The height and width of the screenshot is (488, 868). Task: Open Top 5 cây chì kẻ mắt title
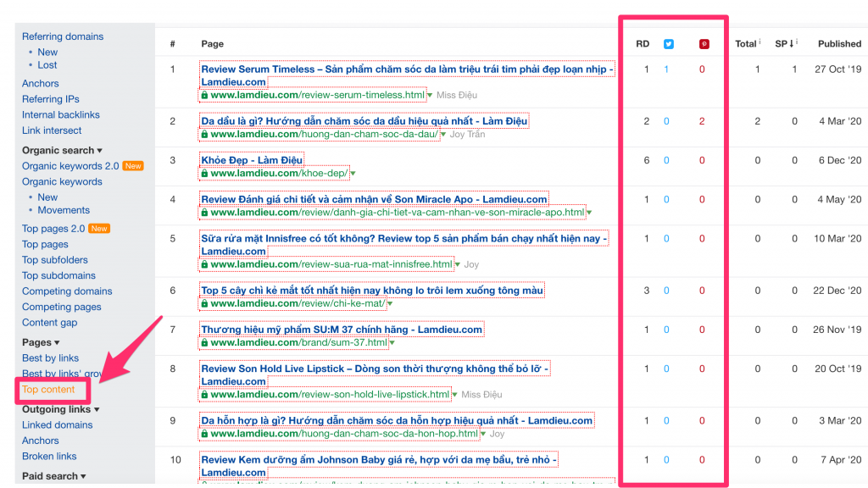pos(372,291)
